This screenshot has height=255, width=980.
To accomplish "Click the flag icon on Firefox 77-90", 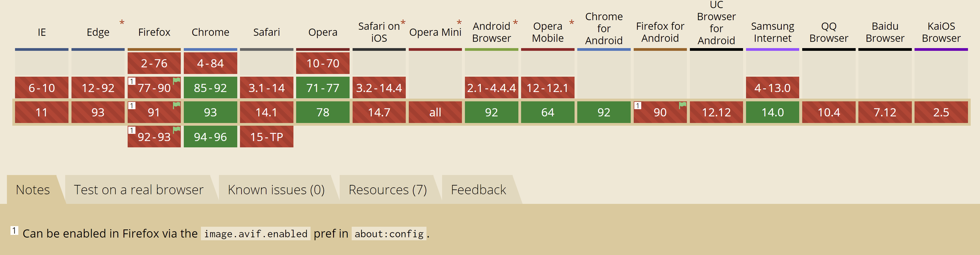I will (x=177, y=80).
